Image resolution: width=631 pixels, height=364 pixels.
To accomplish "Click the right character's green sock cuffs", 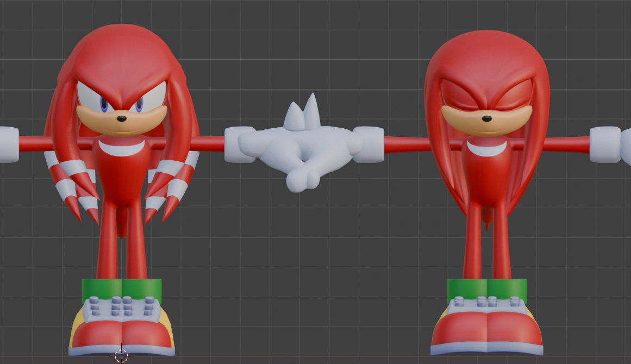I will coord(486,290).
